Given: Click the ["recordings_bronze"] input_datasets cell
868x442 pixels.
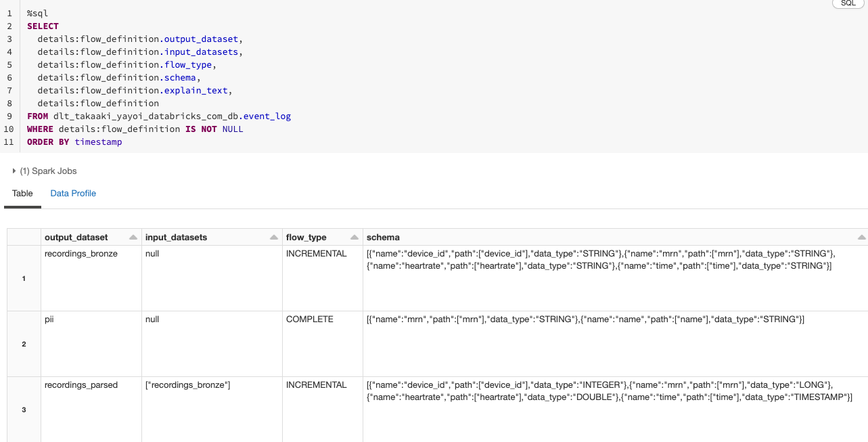Looking at the screenshot, I should [x=188, y=385].
